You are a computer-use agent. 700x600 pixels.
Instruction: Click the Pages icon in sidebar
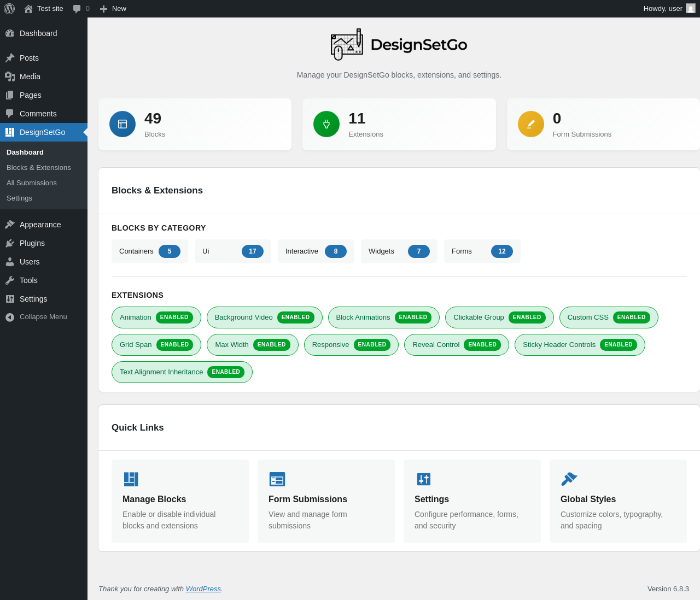10,95
